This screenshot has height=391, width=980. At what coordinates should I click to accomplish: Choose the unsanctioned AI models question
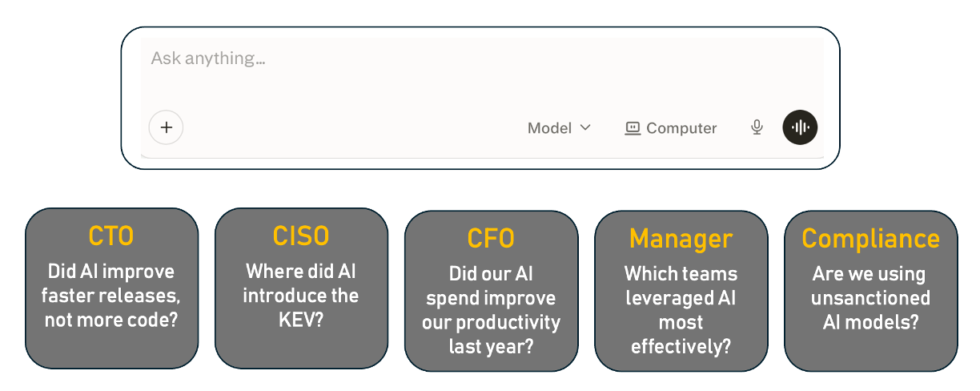[870, 298]
